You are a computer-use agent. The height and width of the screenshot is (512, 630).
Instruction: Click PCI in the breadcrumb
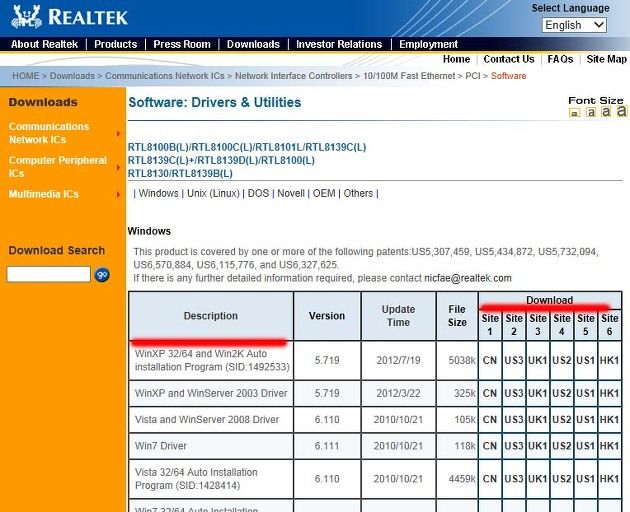coord(472,76)
